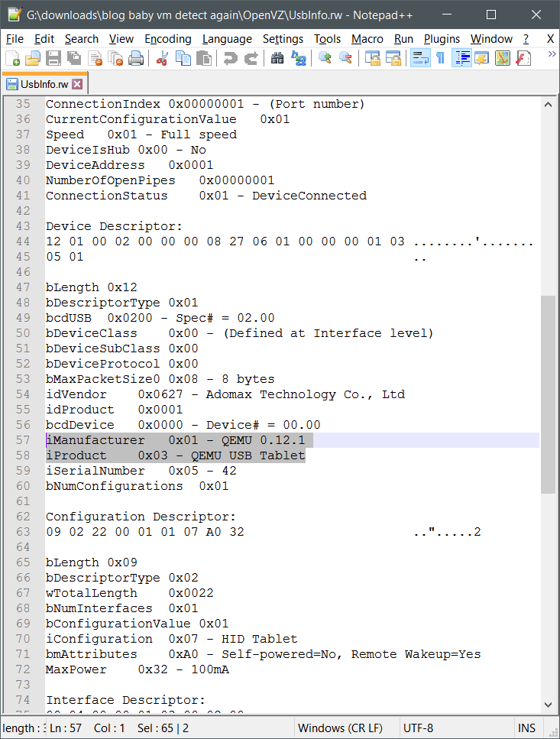Click the Zoom In magnifier icon
The width and height of the screenshot is (560, 739).
click(x=325, y=58)
